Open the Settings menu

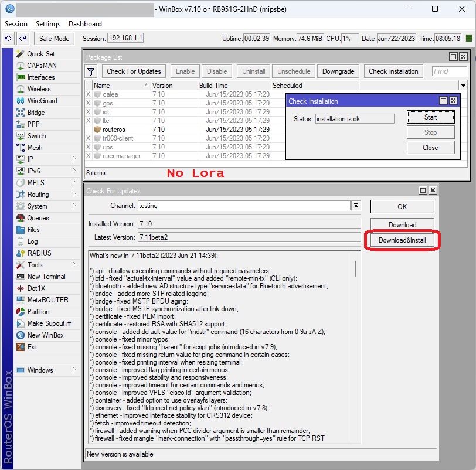[48, 24]
